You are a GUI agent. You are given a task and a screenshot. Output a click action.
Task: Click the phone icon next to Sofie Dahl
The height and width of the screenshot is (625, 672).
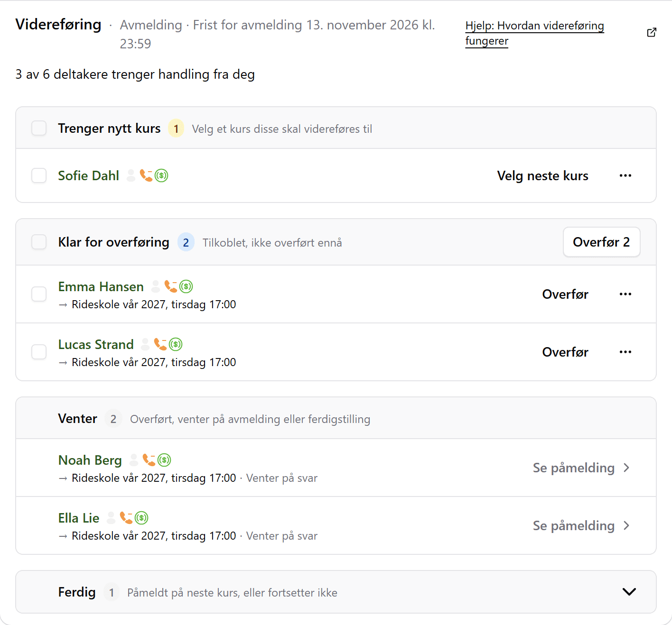(x=146, y=175)
